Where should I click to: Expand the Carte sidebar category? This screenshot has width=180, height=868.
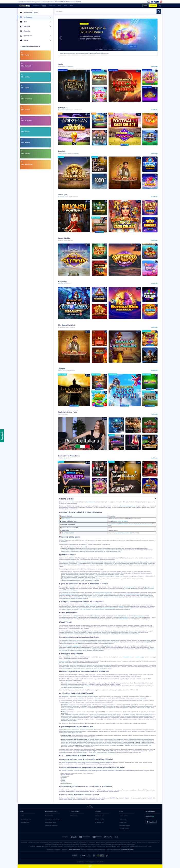50,40
